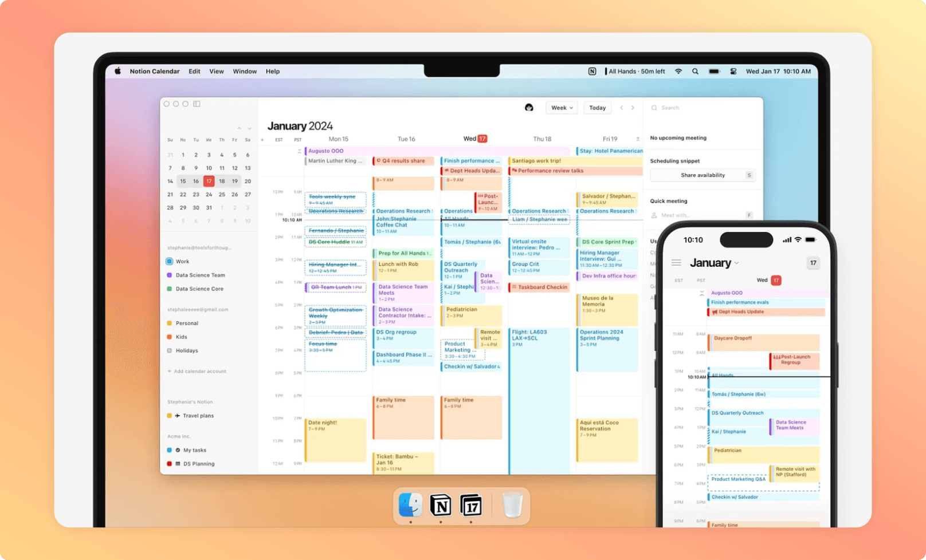Image resolution: width=926 pixels, height=560 pixels.
Task: Open Finder in the Dock
Action: [x=410, y=505]
